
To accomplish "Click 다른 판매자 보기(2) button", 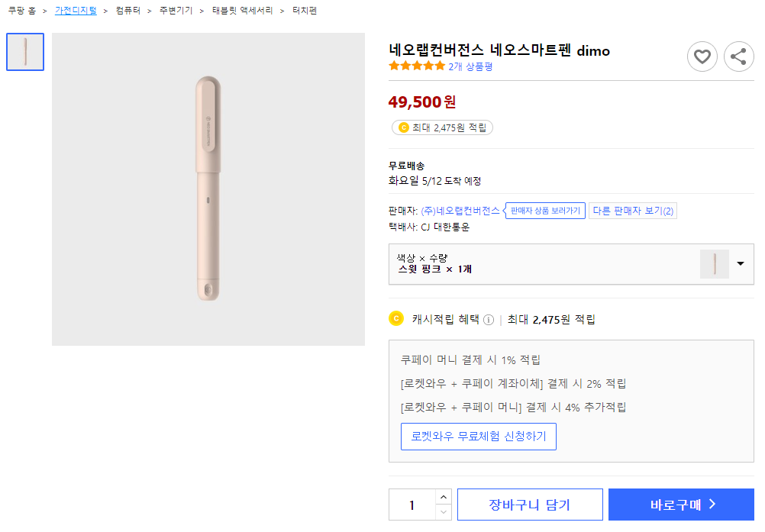I will coord(633,211).
